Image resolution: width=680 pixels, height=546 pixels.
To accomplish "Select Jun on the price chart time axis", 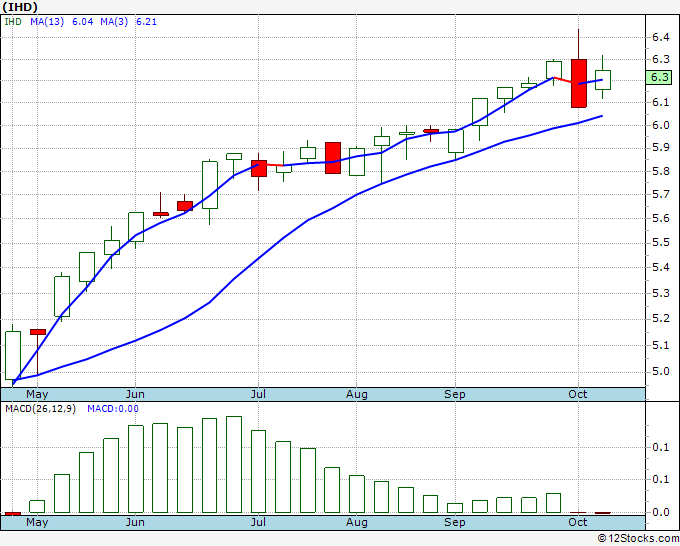I will click(x=135, y=394).
